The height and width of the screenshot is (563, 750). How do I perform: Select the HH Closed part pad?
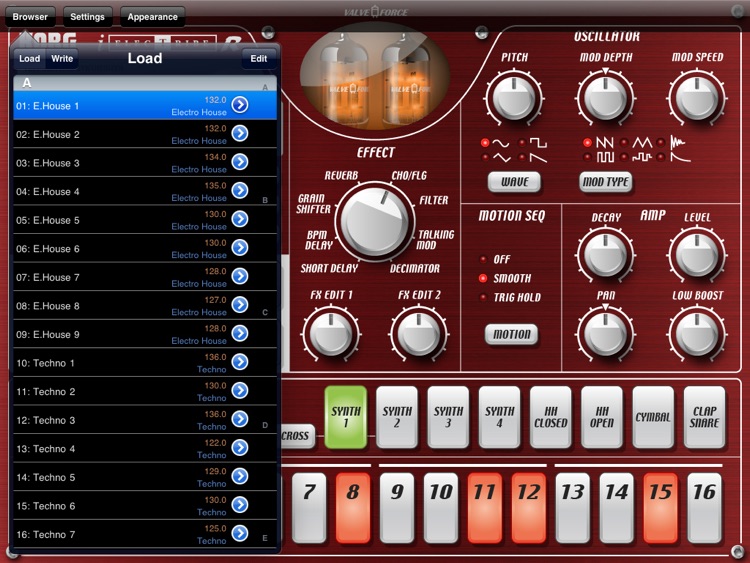550,416
